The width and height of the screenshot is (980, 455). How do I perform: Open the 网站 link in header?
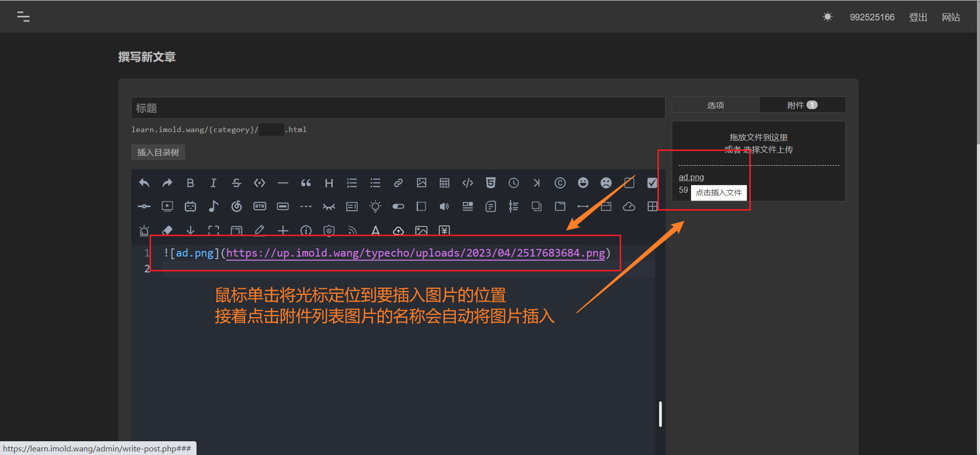click(x=950, y=17)
